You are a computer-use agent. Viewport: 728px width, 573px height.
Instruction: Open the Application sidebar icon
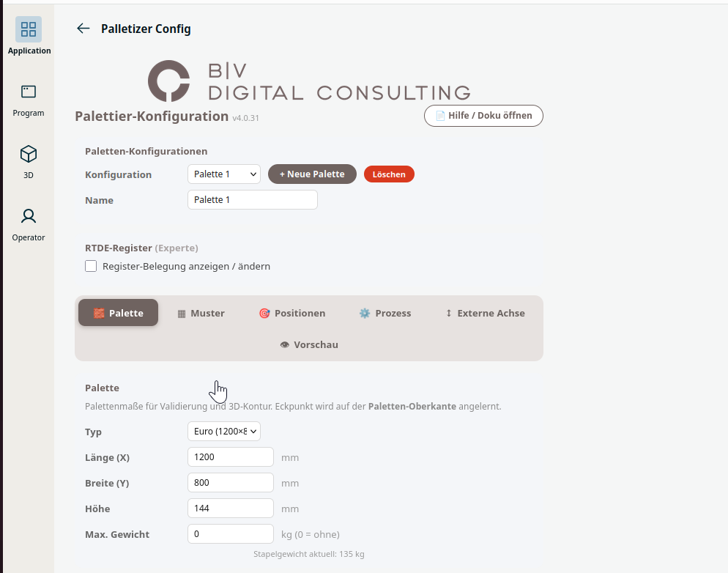tap(29, 30)
